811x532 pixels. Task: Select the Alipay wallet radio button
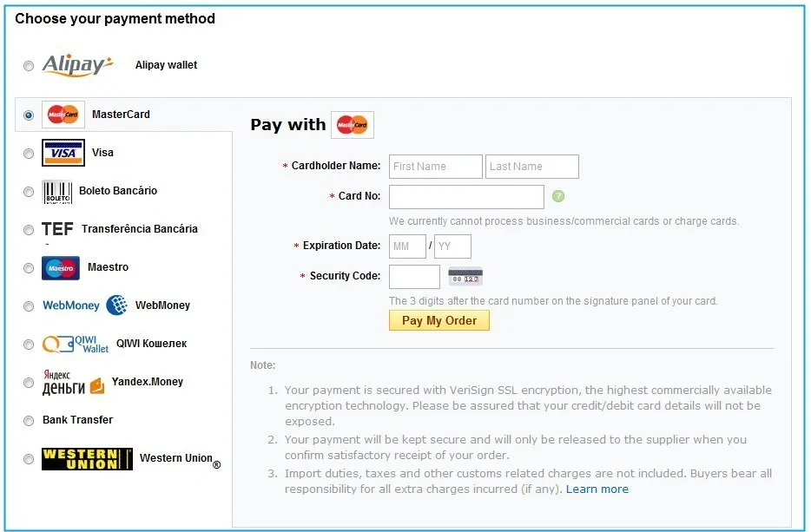(29, 65)
